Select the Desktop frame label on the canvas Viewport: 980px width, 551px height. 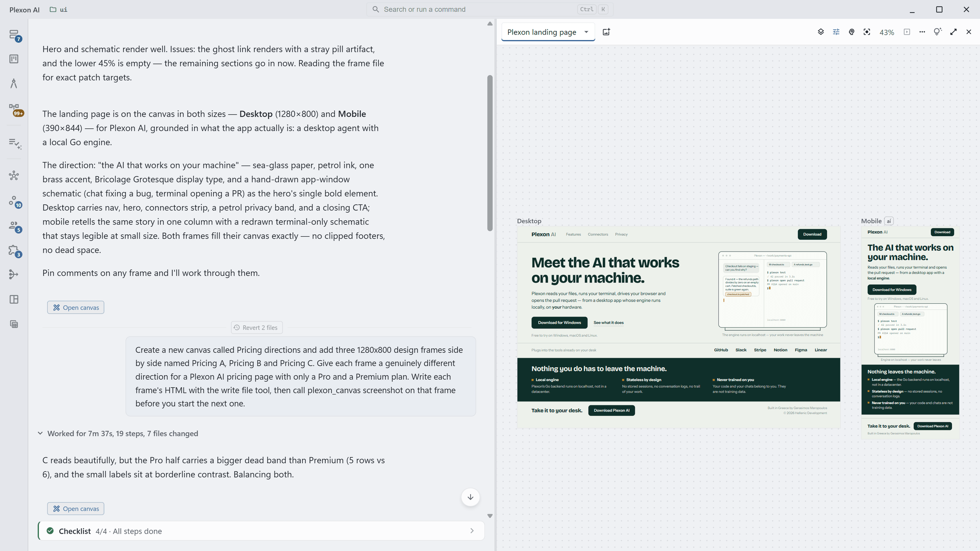pyautogui.click(x=529, y=221)
